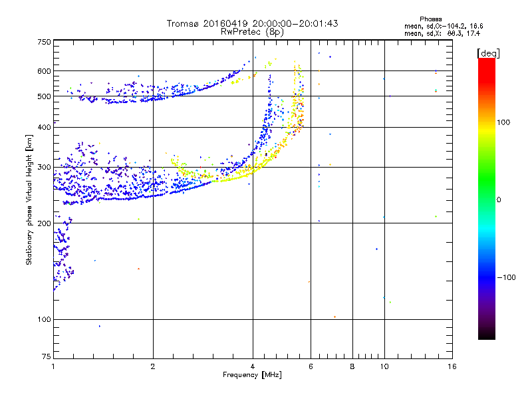Click the black bottom of the colorbar
The height and width of the screenshot is (399, 532).
[487, 336]
